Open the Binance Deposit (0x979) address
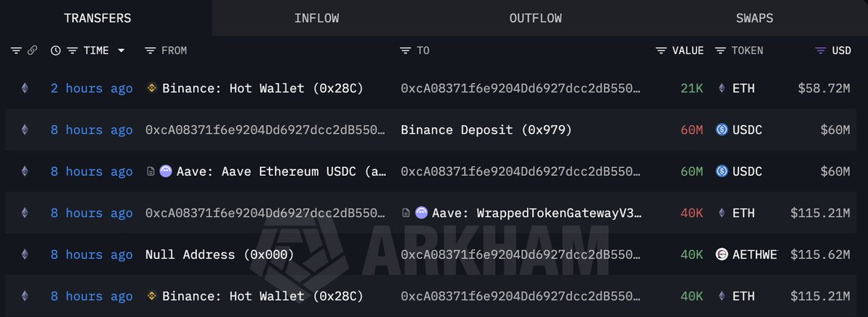This screenshot has width=868, height=317. tap(486, 130)
